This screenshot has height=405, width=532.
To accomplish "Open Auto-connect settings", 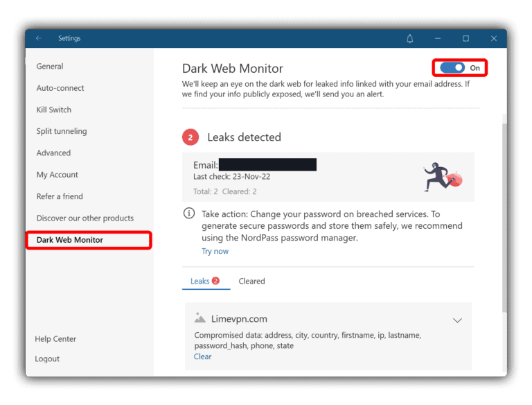I will point(60,88).
